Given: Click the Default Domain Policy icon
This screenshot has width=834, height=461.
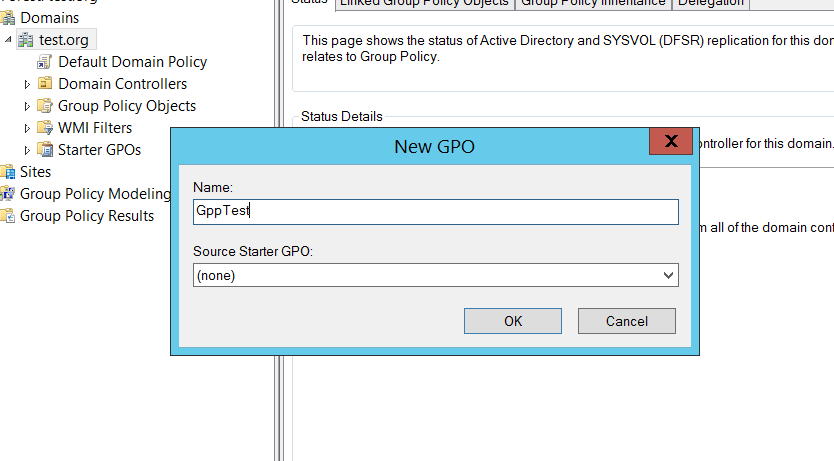Looking at the screenshot, I should pyautogui.click(x=44, y=62).
